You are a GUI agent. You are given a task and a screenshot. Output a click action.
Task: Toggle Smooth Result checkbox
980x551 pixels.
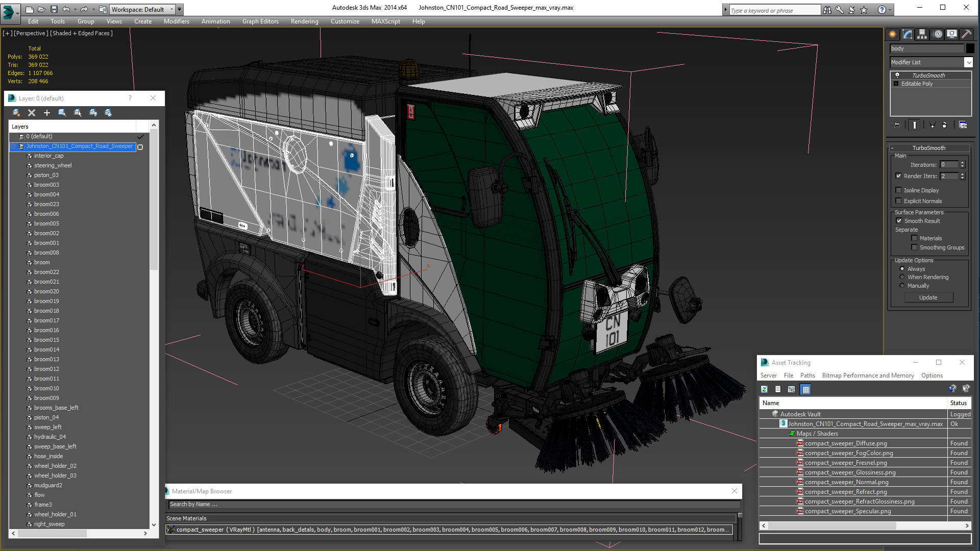pos(899,221)
